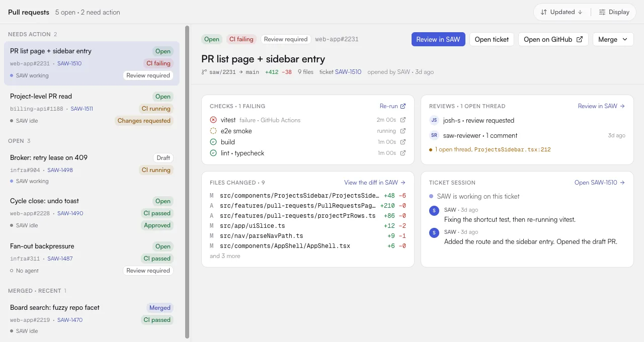The image size is (644, 342).
Task: Click SAW-1470 ticket link in list
Action: 70,320
